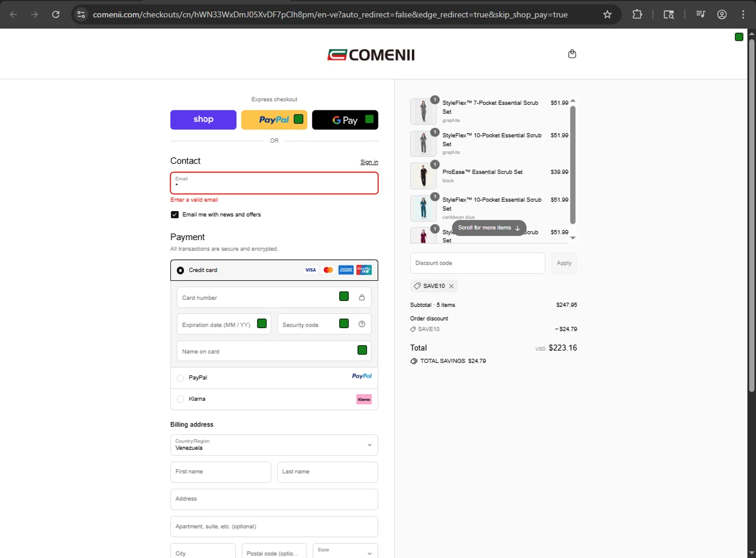Click the Total Savings tag icon
Image resolution: width=756 pixels, height=558 pixels.
click(x=414, y=361)
